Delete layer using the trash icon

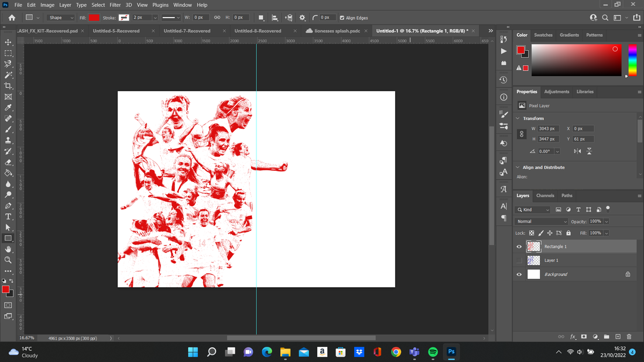click(629, 336)
